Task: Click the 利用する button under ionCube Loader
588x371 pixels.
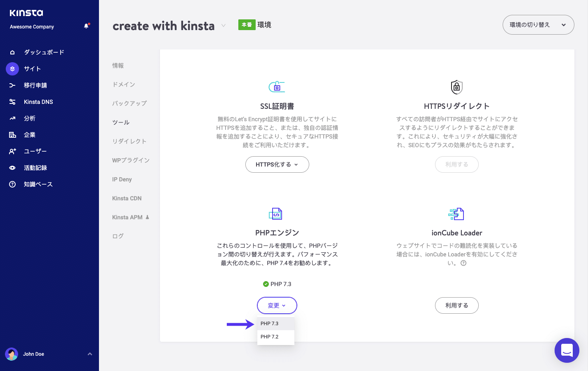Action: click(x=456, y=305)
